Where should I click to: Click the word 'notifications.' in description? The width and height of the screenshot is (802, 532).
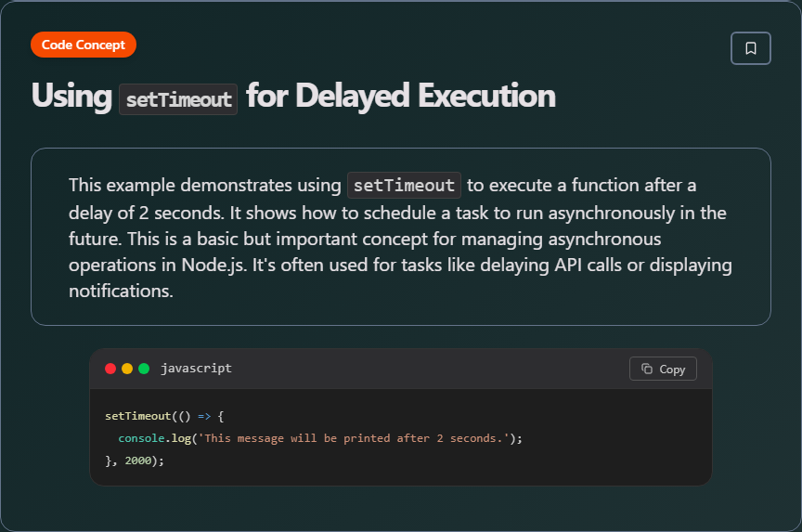tap(122, 291)
